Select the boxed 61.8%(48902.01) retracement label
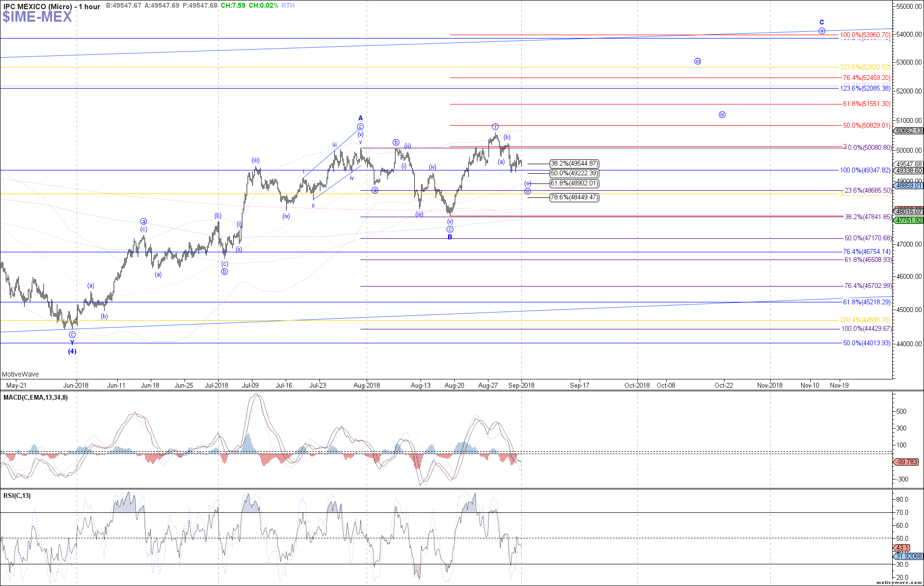 (x=574, y=183)
